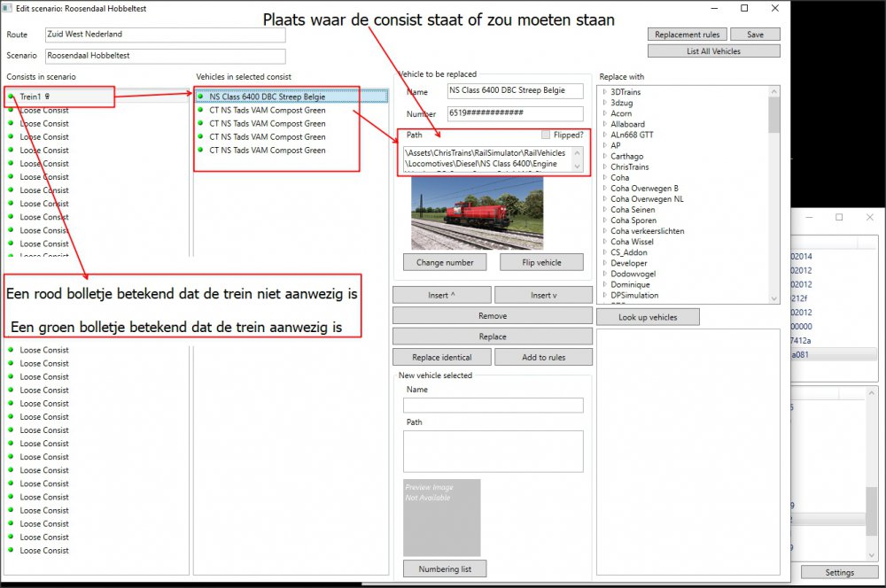The height and width of the screenshot is (588, 886).
Task: Save the scenario
Action: click(x=755, y=35)
